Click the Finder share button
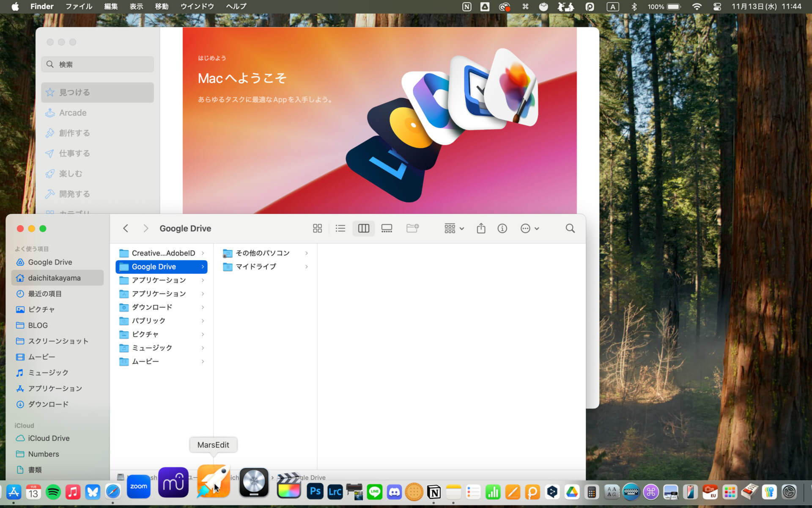This screenshot has height=508, width=812. (x=481, y=229)
